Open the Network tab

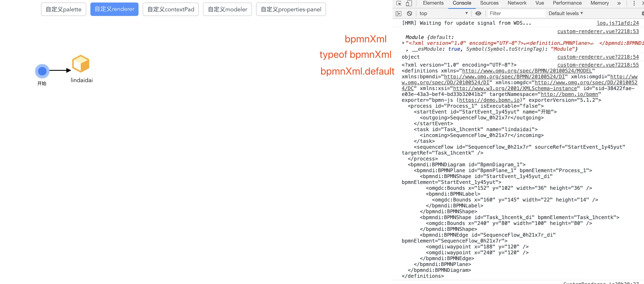coord(517,3)
